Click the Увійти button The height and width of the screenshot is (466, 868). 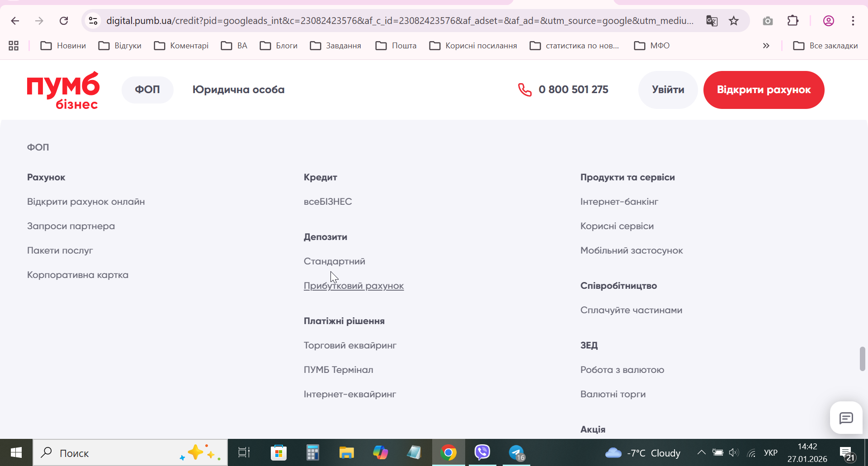[668, 89]
